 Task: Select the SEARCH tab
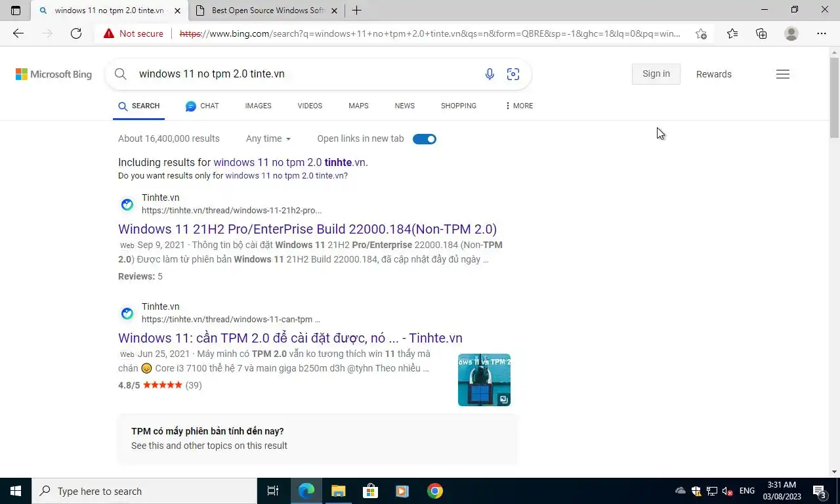[x=139, y=106]
